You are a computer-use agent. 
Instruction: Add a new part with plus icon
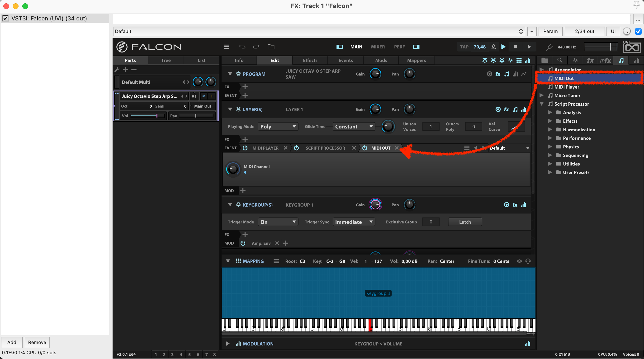pos(125,70)
